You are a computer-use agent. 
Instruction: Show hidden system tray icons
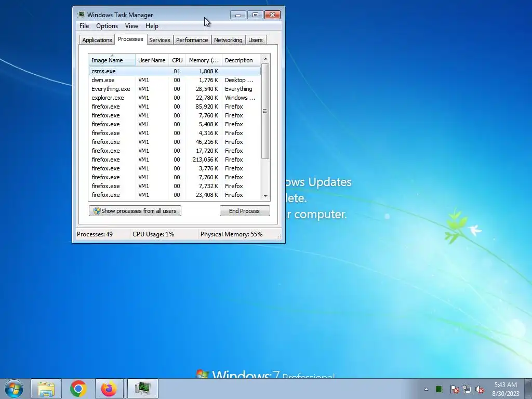point(426,389)
